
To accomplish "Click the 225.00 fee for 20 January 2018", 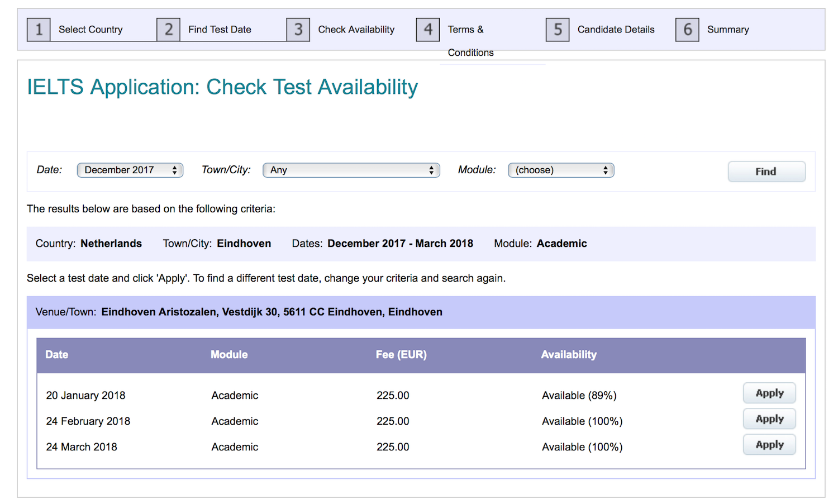I will click(x=393, y=396).
